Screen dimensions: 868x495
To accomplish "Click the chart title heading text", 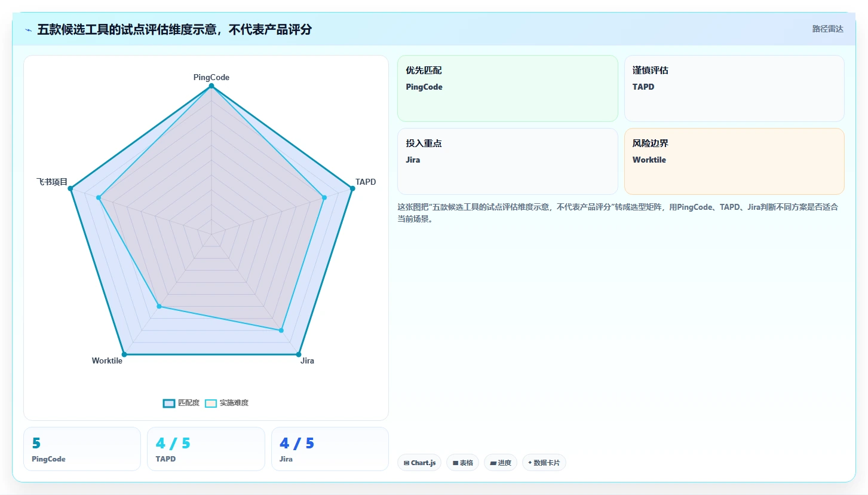I will click(174, 29).
